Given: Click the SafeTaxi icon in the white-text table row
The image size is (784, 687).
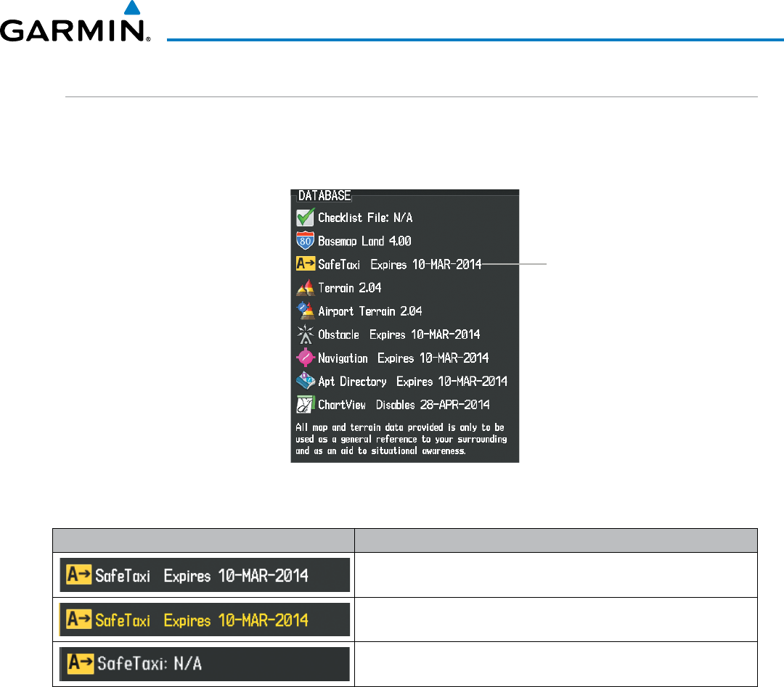Looking at the screenshot, I should (x=79, y=575).
